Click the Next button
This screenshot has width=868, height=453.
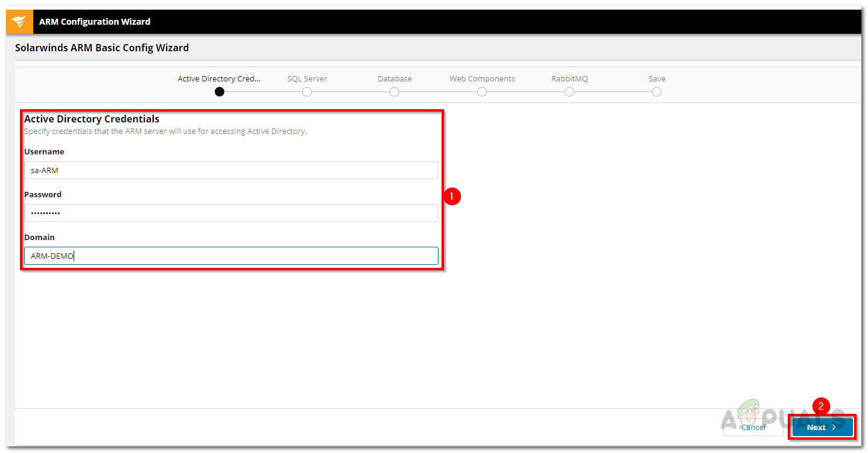[x=822, y=427]
